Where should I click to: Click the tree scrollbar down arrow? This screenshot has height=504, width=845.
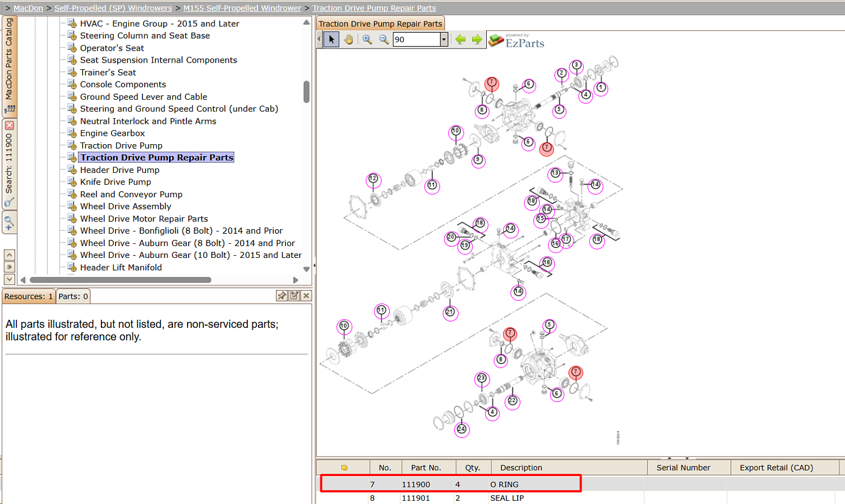306,269
